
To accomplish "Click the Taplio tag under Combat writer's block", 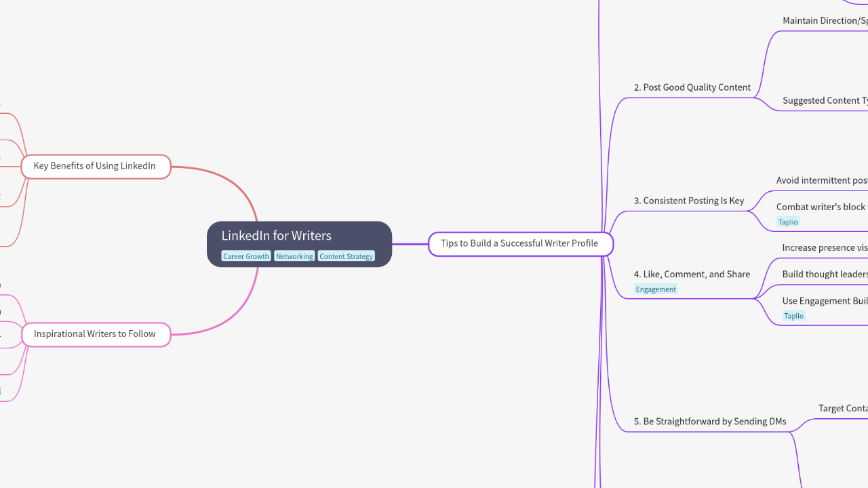I will [788, 222].
